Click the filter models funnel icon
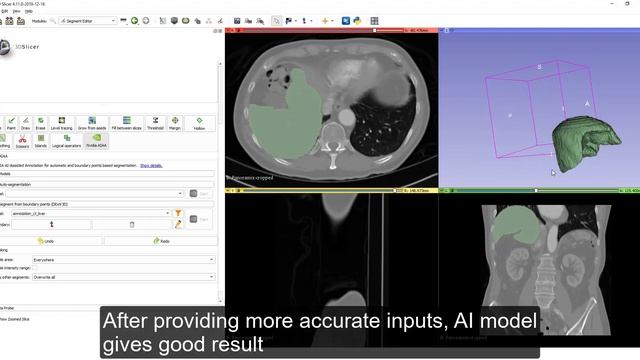640x360 pixels. click(x=178, y=213)
